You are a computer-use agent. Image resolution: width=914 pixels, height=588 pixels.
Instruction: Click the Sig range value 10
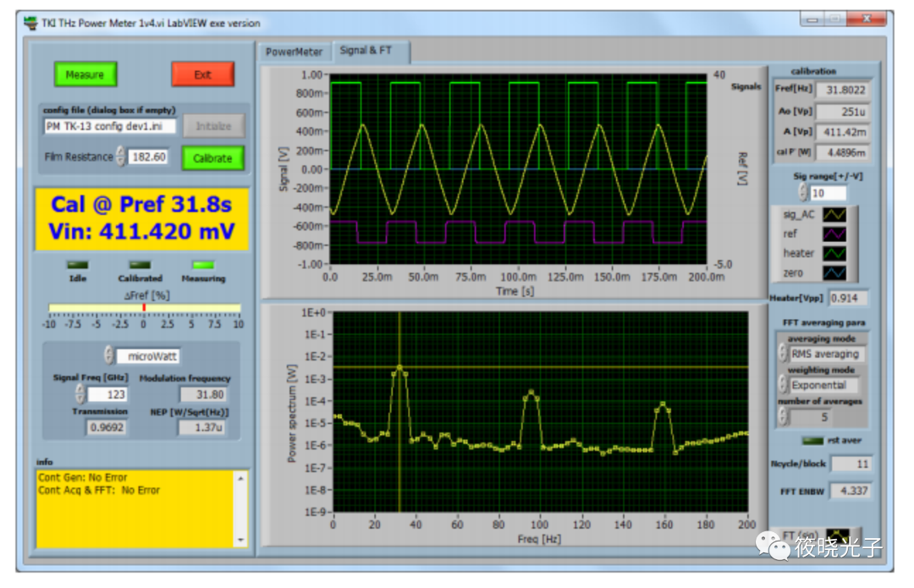(828, 193)
